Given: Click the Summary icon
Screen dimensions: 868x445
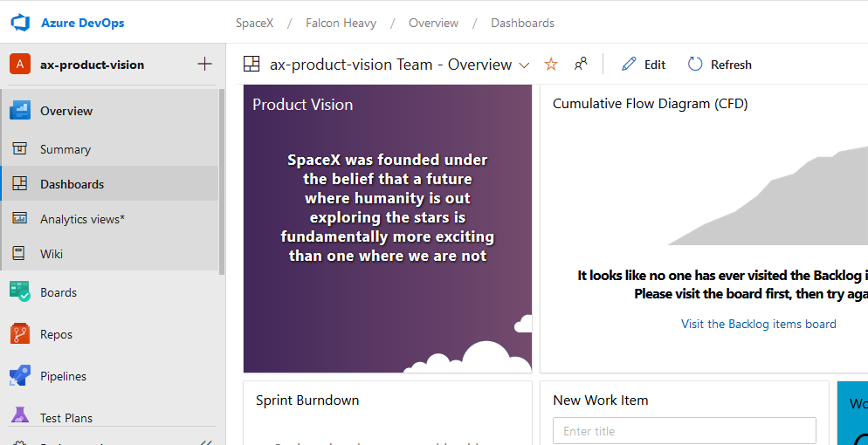Looking at the screenshot, I should click(x=20, y=148).
